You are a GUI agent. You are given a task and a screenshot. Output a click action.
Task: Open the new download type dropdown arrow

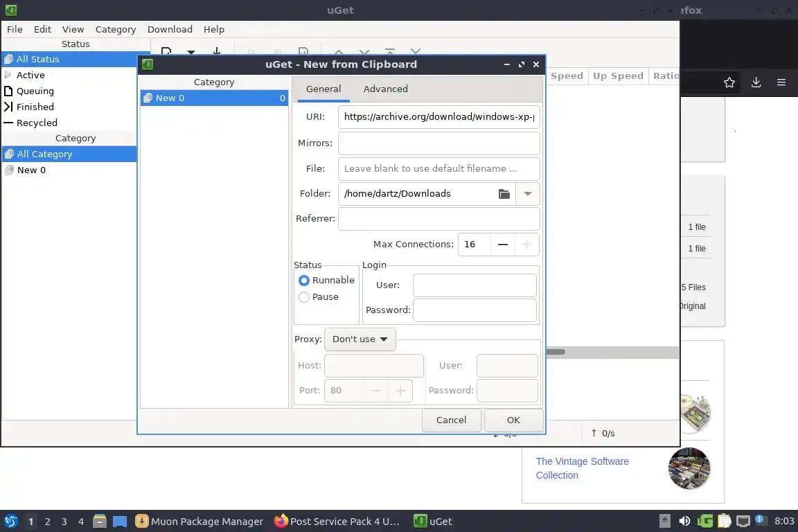click(191, 52)
